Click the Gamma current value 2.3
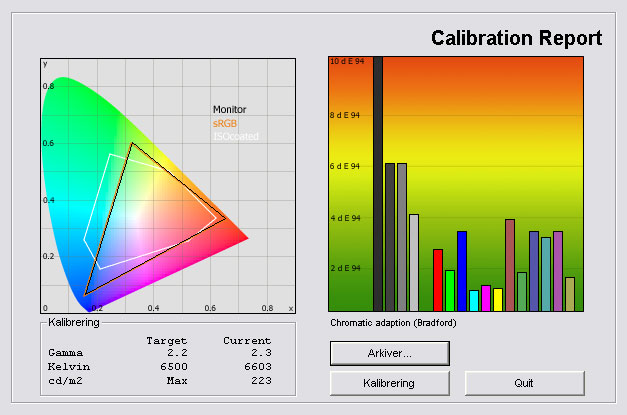 261,353
